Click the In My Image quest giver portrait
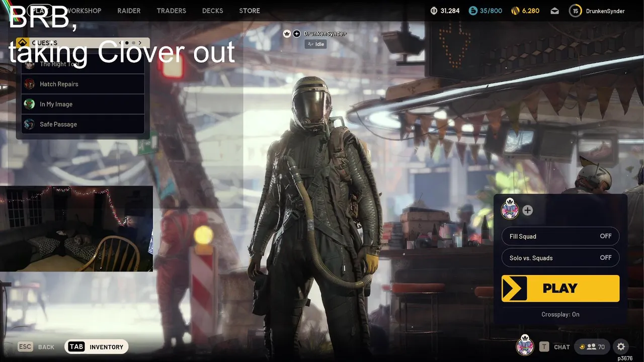Viewport: 644px width, 362px height. (30, 104)
